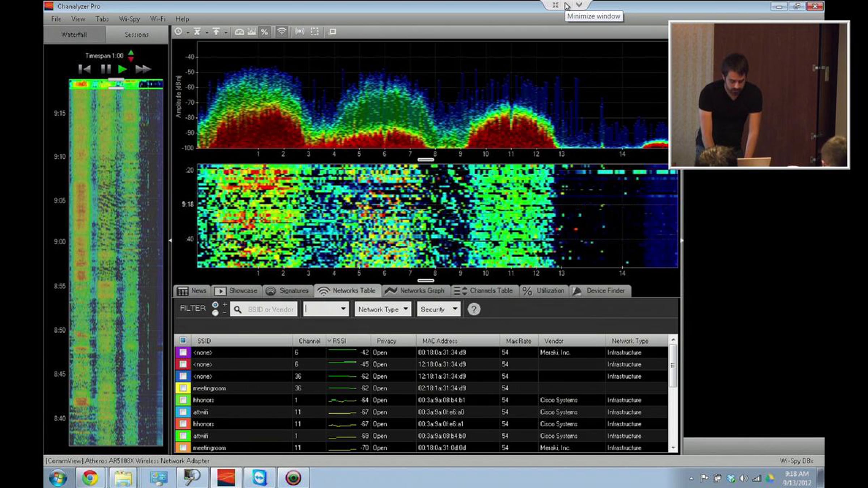Viewport: 868px width, 488px height.
Task: Open the Security filter dropdown
Action: (x=439, y=309)
